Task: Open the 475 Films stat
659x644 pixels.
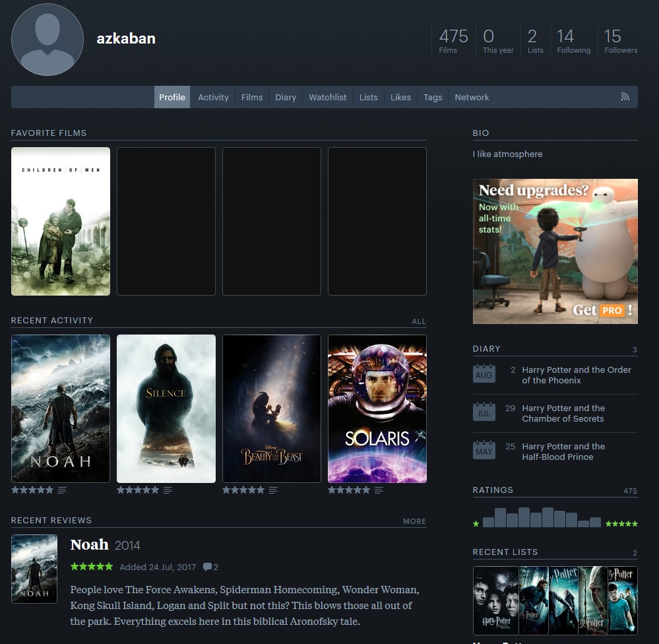Action: 453,41
